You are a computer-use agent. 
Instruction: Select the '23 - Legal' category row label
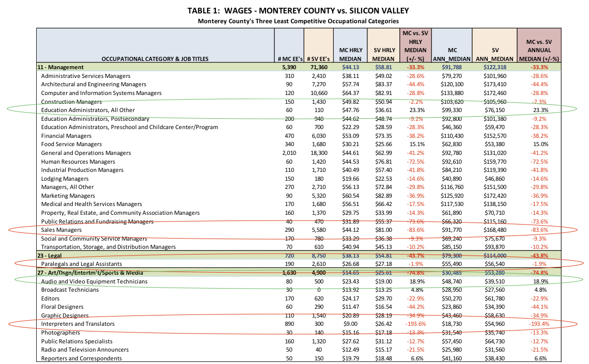52,255
